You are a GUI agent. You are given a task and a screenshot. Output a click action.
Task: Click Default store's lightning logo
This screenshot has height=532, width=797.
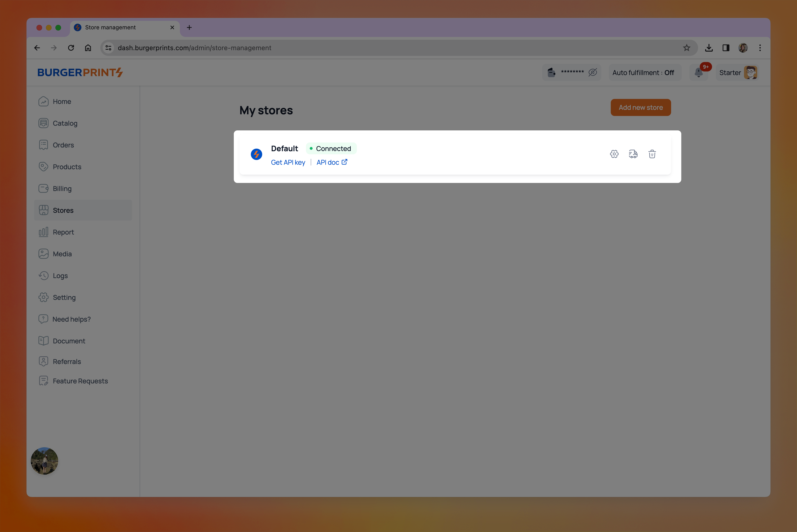point(257,154)
